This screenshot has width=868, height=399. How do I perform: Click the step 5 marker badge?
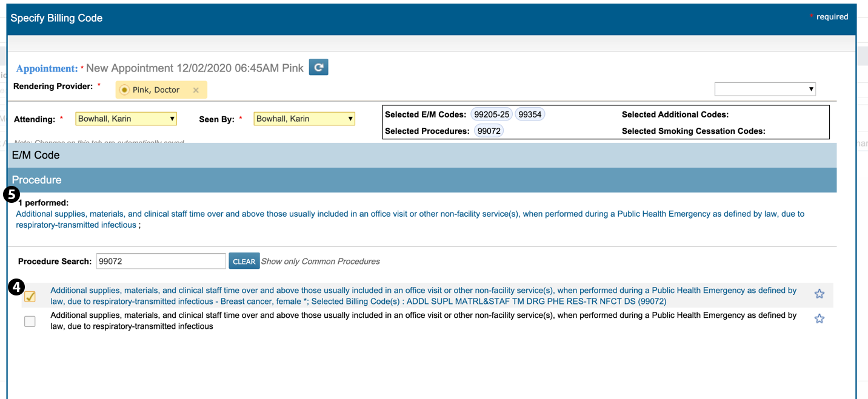[12, 194]
